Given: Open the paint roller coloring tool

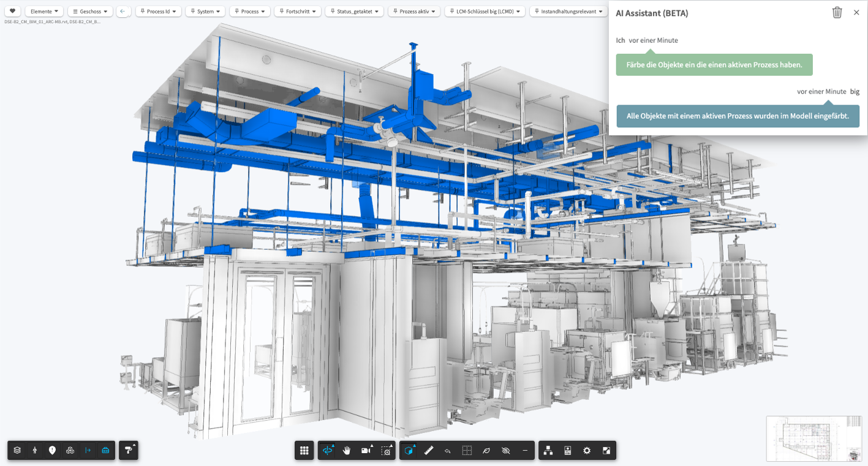Looking at the screenshot, I should click(x=128, y=450).
